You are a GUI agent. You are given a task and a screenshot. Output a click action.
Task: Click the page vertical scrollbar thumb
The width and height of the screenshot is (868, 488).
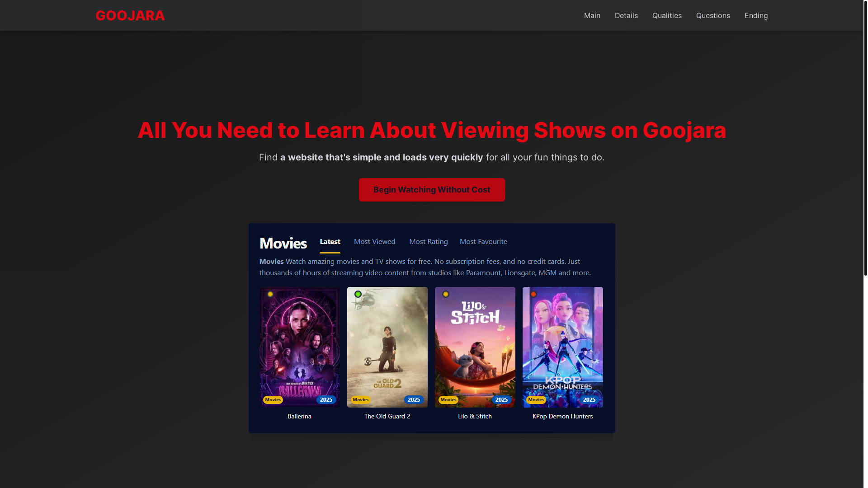pos(865,138)
